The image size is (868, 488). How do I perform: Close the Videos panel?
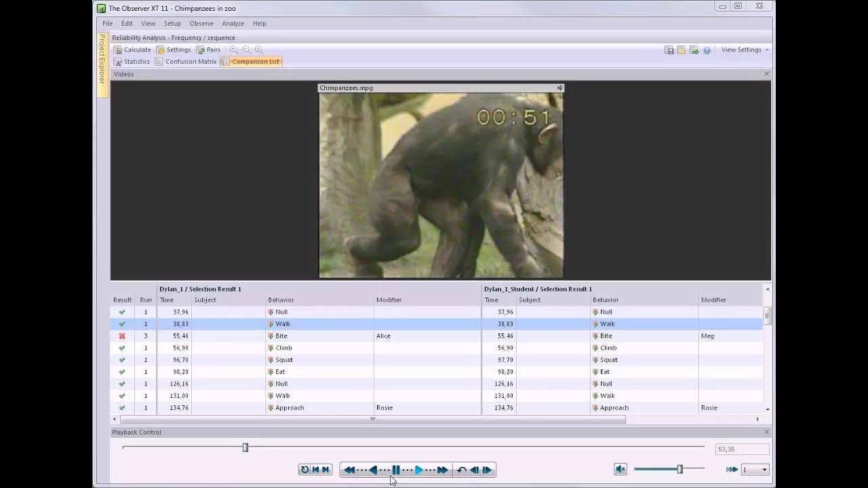pyautogui.click(x=766, y=74)
